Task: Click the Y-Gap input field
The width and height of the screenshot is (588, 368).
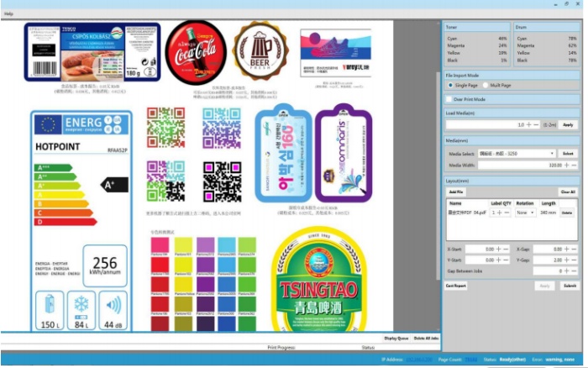Action: point(548,260)
